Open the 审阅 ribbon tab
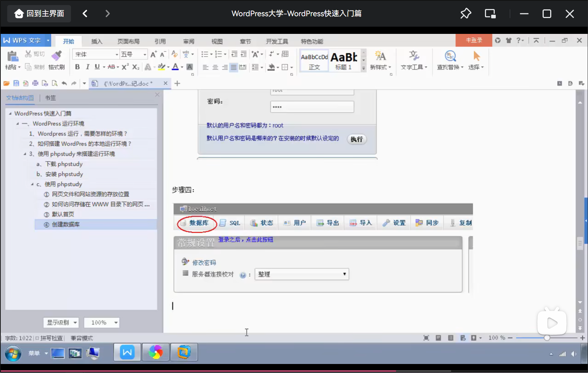Screen dimensions: 588x373 [188, 41]
